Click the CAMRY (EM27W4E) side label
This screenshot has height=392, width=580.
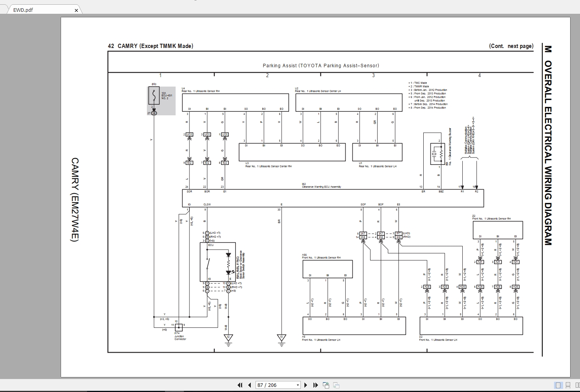(75, 200)
